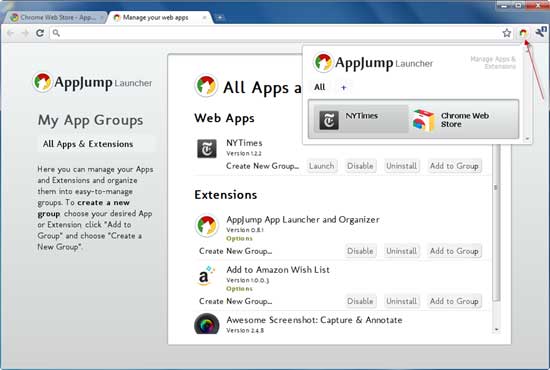Click Launch button for NYTimes
The width and height of the screenshot is (550, 370).
[x=321, y=166]
